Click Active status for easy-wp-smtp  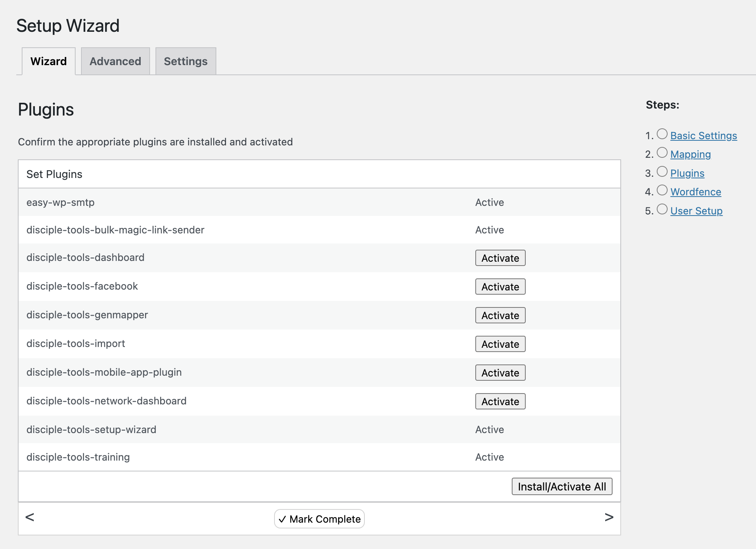(490, 202)
